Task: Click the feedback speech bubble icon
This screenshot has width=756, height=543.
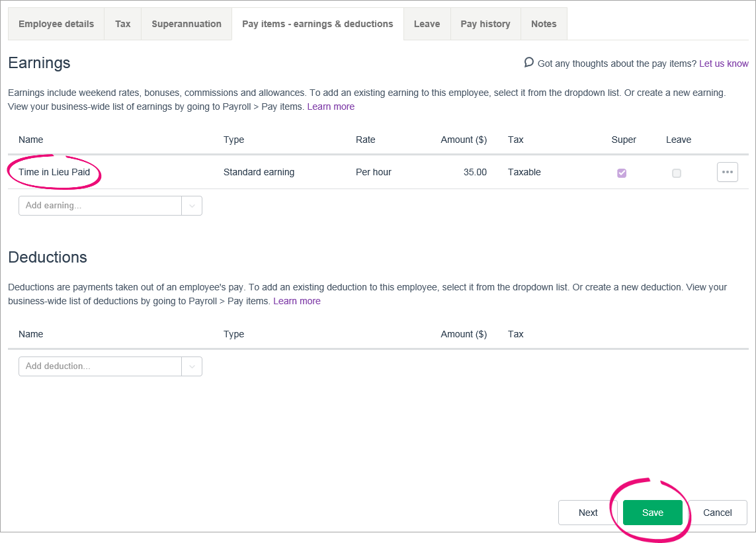Action: (528, 63)
